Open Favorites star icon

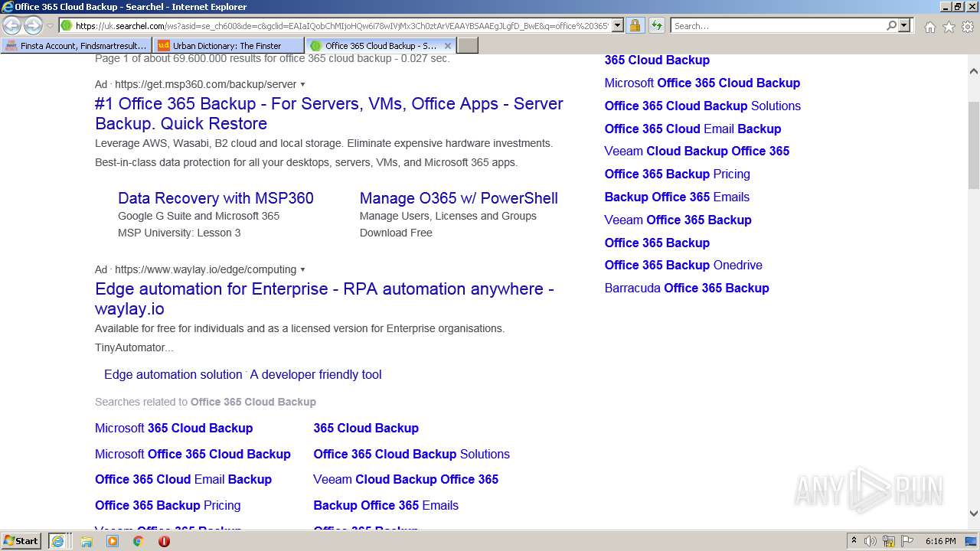click(x=949, y=27)
